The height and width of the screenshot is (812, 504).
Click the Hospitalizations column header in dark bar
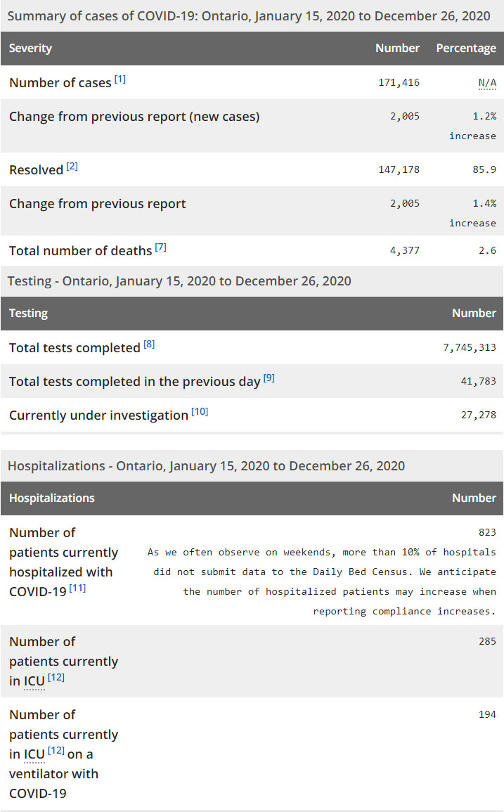click(x=51, y=498)
